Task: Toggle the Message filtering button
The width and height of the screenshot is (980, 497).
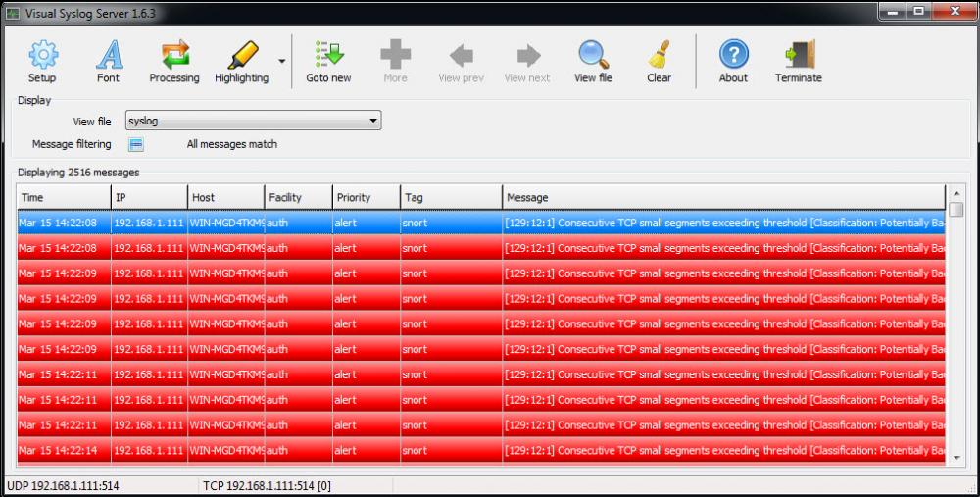Action: pyautogui.click(x=136, y=144)
